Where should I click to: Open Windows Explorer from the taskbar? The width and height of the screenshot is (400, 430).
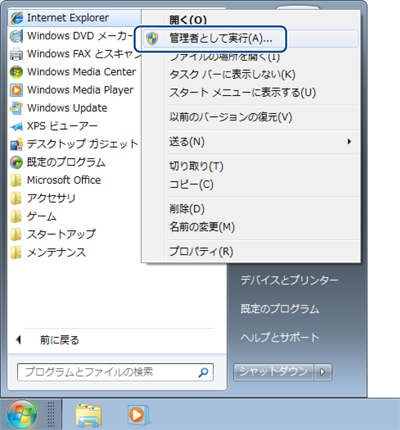click(88, 415)
